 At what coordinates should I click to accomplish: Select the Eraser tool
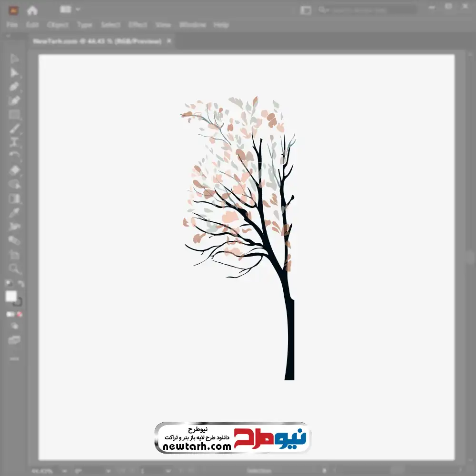pyautogui.click(x=14, y=170)
